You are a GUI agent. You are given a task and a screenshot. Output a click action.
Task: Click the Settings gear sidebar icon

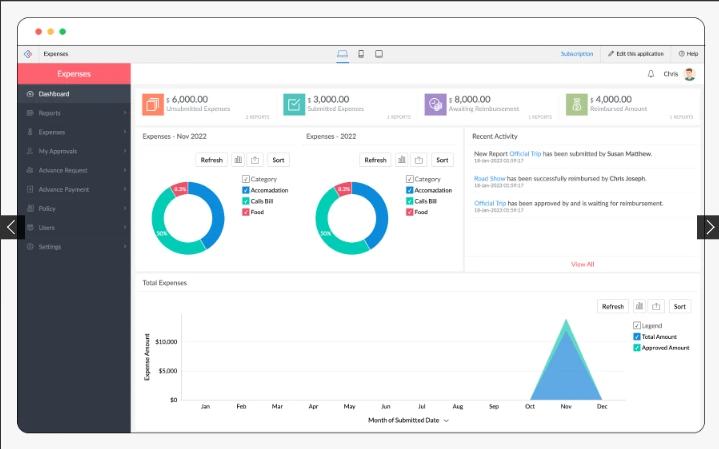30,247
